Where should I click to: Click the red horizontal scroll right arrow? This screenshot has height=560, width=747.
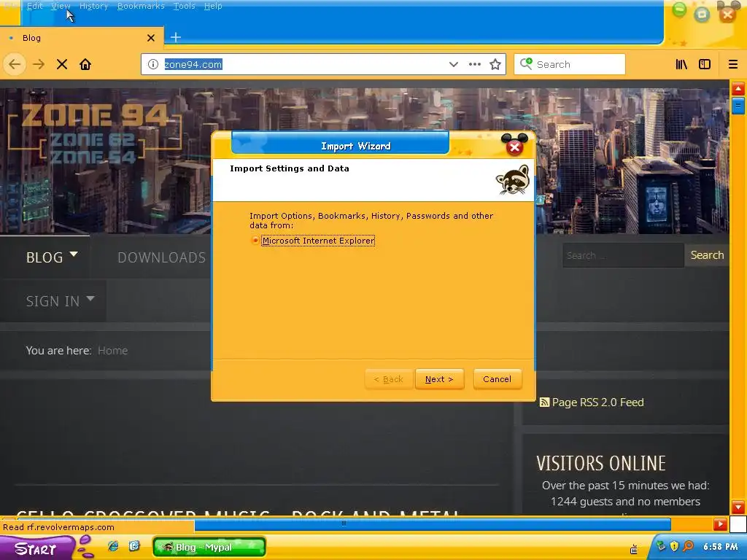click(720, 524)
